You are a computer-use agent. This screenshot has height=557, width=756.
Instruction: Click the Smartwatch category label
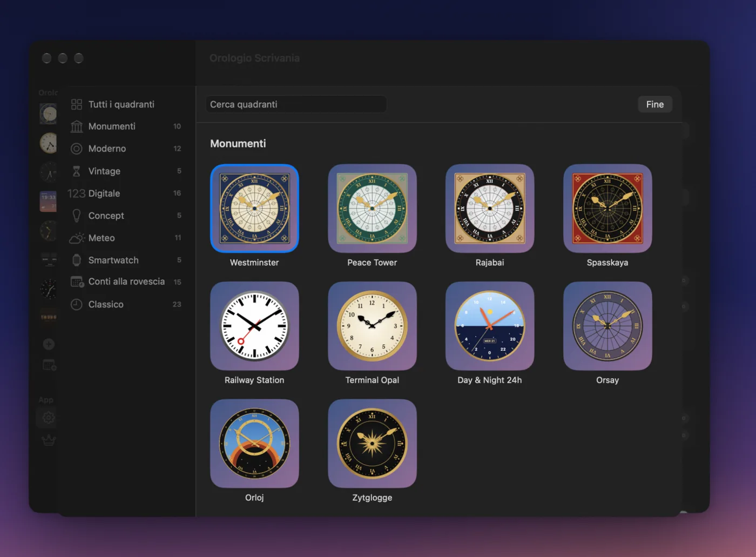coord(113,260)
